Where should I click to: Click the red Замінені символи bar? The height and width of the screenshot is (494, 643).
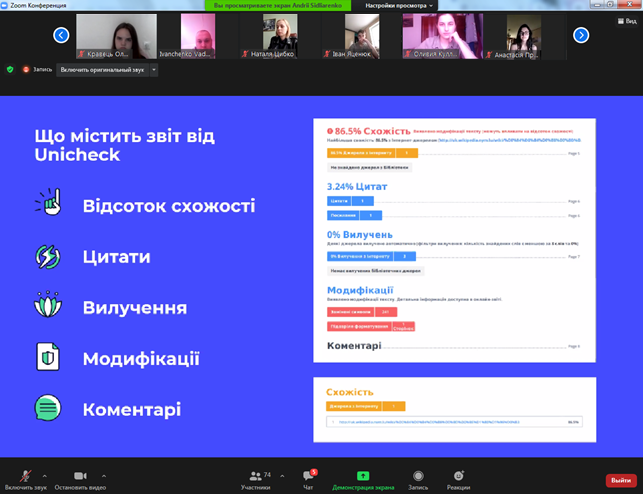[x=362, y=312]
